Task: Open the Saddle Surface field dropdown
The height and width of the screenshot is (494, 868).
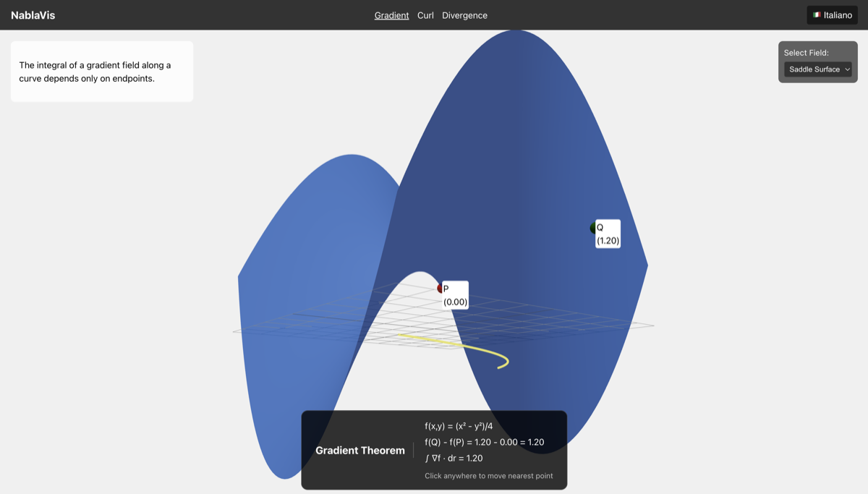Action: [x=817, y=69]
